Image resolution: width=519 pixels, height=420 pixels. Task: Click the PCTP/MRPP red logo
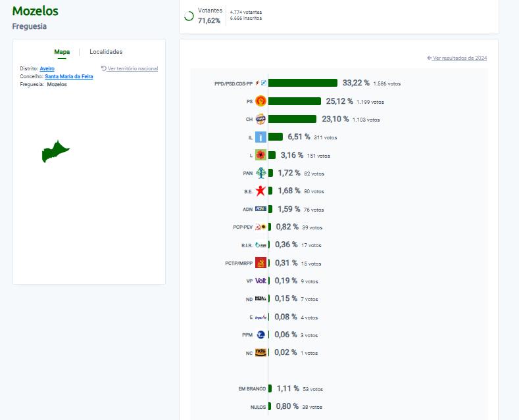click(x=261, y=263)
